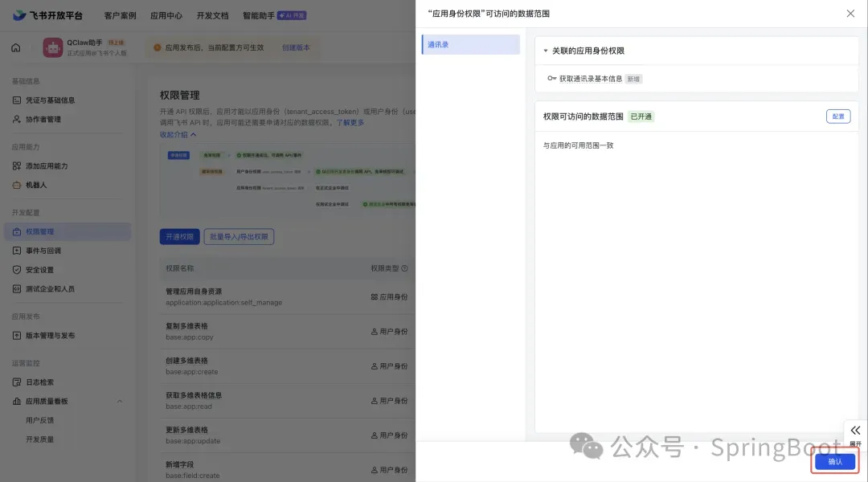
Task: Click the QClaw助手 robot app icon
Action: [53, 47]
